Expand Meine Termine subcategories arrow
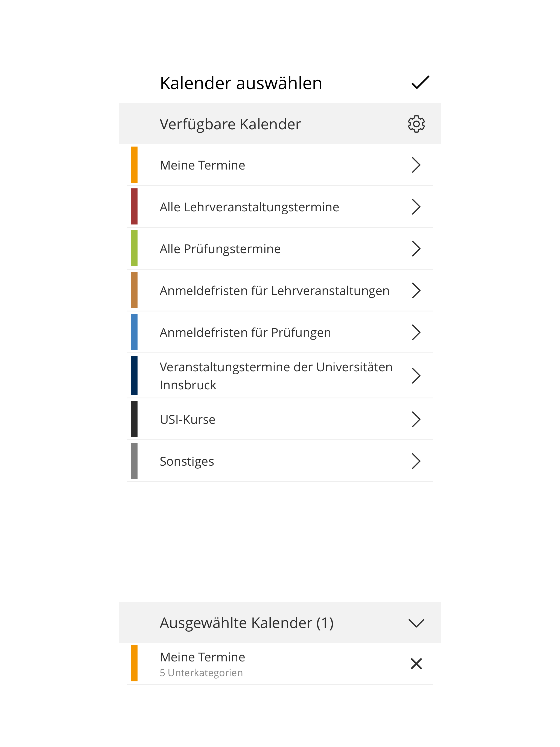This screenshot has width=560, height=747. [x=416, y=165]
